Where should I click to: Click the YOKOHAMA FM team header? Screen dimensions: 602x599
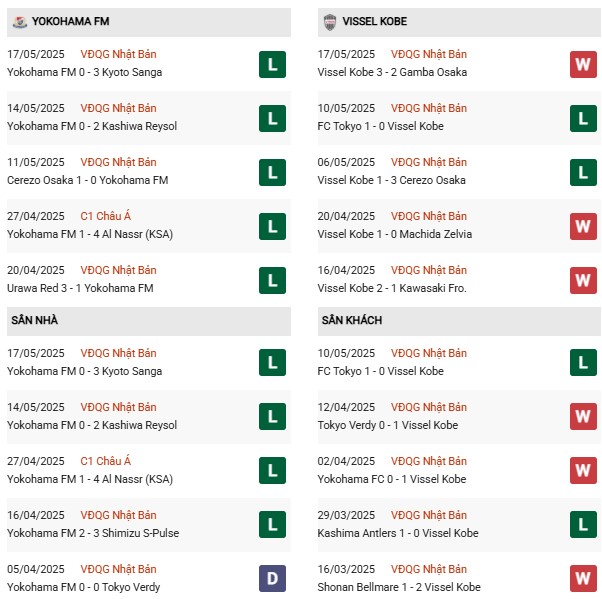[x=71, y=21]
